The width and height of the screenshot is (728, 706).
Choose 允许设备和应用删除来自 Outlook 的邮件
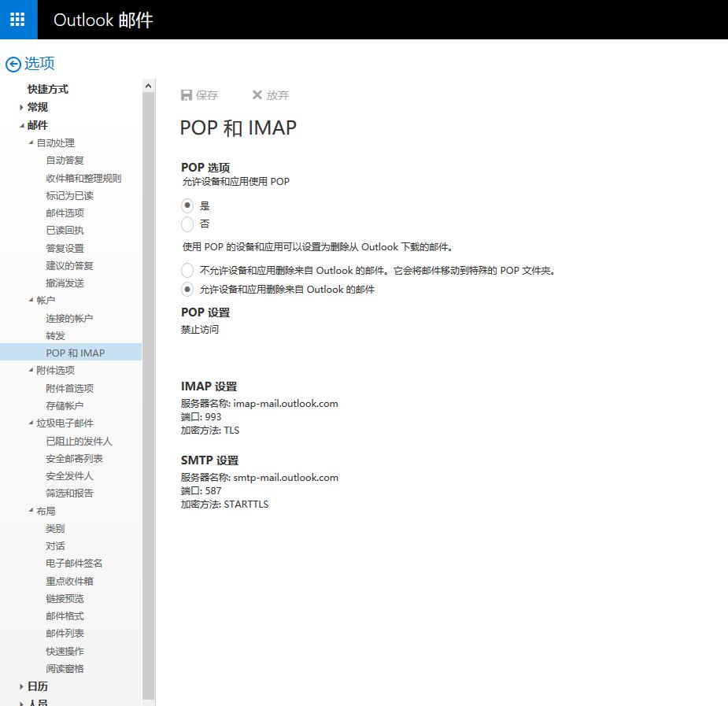tap(187, 289)
